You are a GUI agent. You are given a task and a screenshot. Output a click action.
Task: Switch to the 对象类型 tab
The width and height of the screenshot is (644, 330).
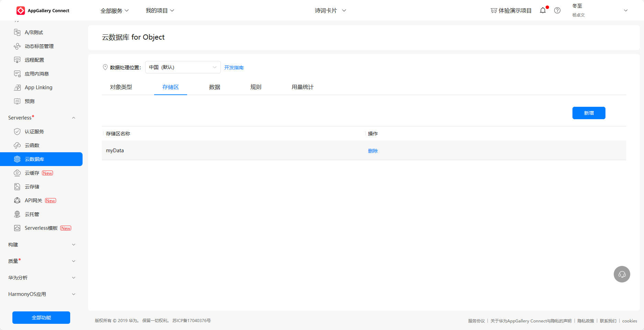click(x=121, y=87)
